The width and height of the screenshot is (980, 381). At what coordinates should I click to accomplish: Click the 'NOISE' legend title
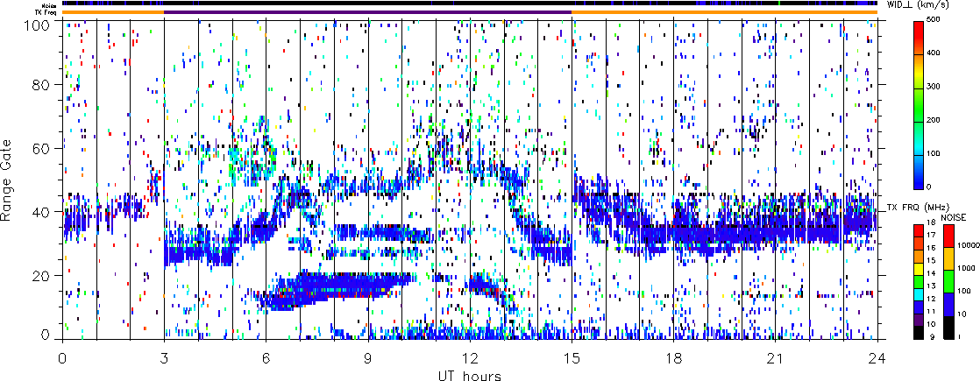953,217
